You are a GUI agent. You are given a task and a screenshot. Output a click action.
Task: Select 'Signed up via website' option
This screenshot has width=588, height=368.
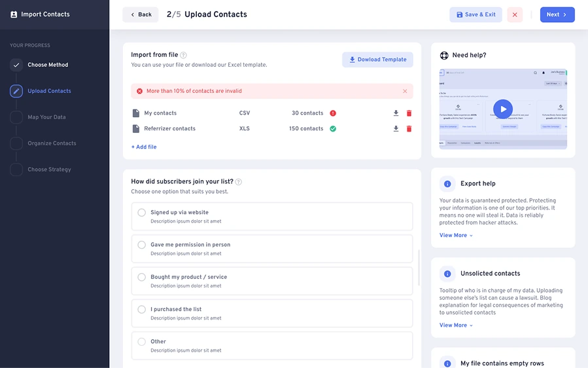pos(272,216)
